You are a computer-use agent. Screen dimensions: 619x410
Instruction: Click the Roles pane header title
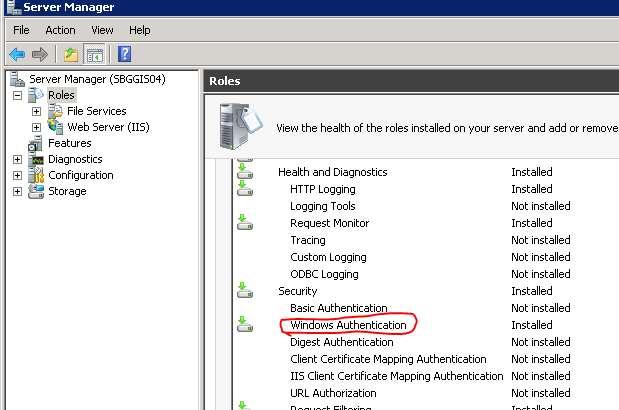point(225,81)
